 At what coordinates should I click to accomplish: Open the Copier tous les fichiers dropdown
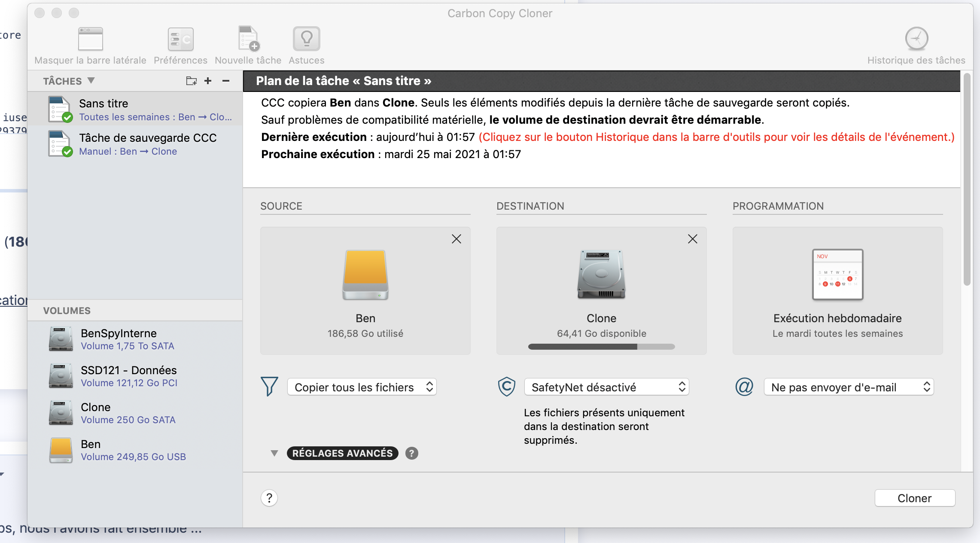coord(362,387)
